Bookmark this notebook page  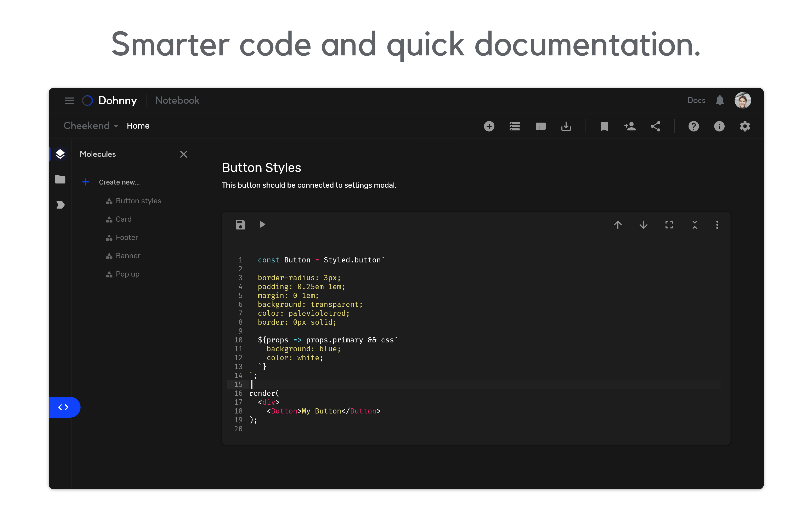click(604, 127)
